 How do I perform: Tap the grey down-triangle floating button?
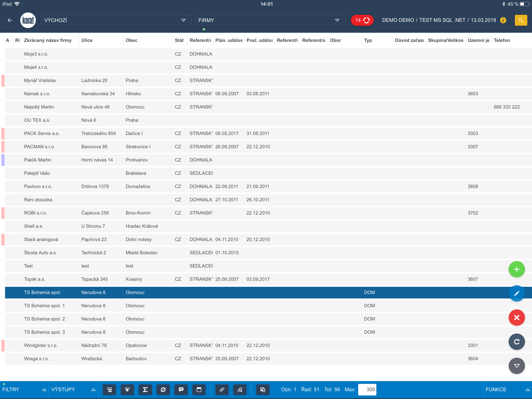(516, 366)
